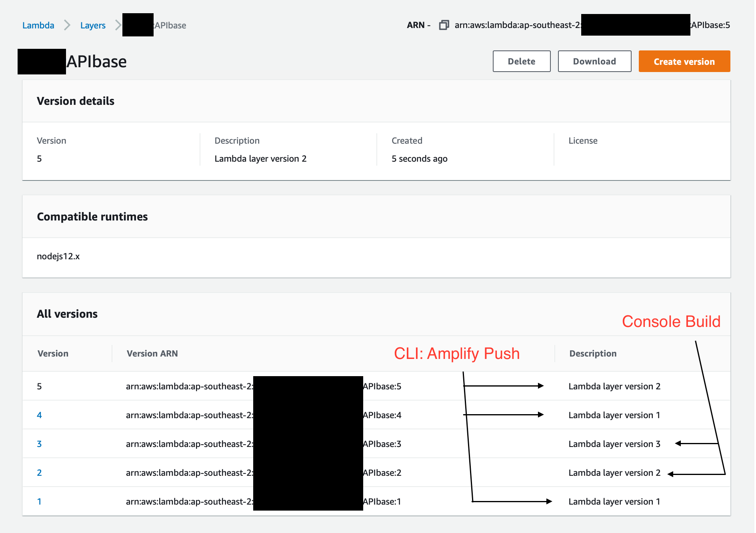
Task: Click the Download button
Action: pos(594,61)
